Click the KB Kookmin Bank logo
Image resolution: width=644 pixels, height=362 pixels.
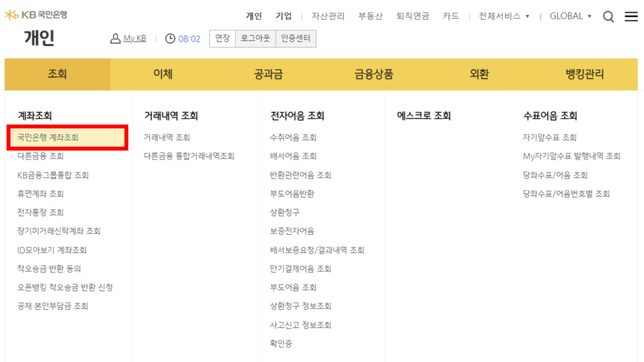[36, 15]
